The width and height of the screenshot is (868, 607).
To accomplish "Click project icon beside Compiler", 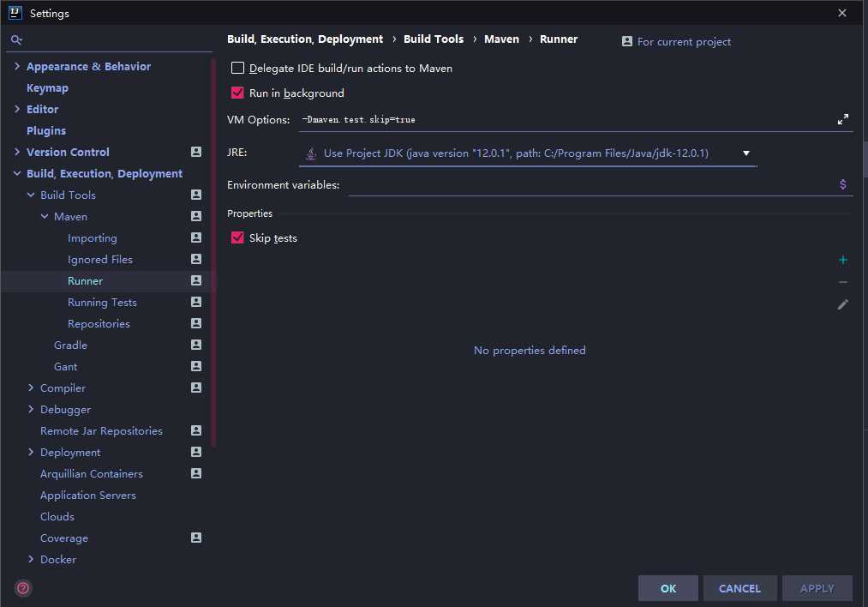I will coord(196,388).
